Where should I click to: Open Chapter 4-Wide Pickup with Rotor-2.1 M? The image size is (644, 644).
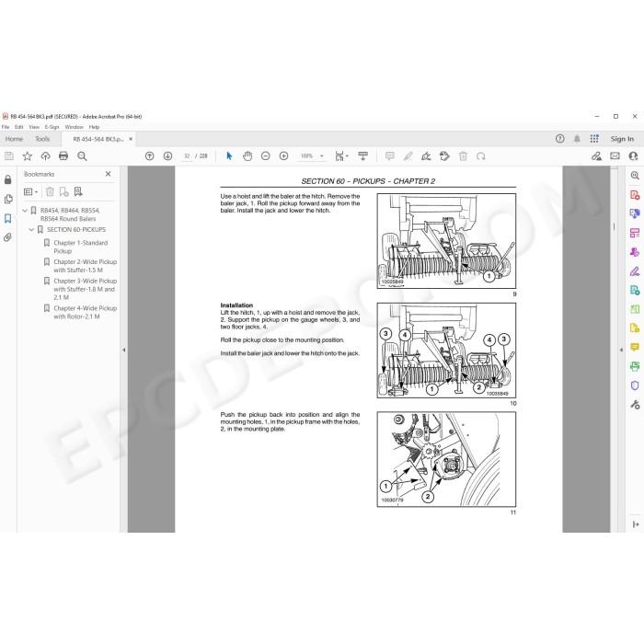tap(85, 312)
